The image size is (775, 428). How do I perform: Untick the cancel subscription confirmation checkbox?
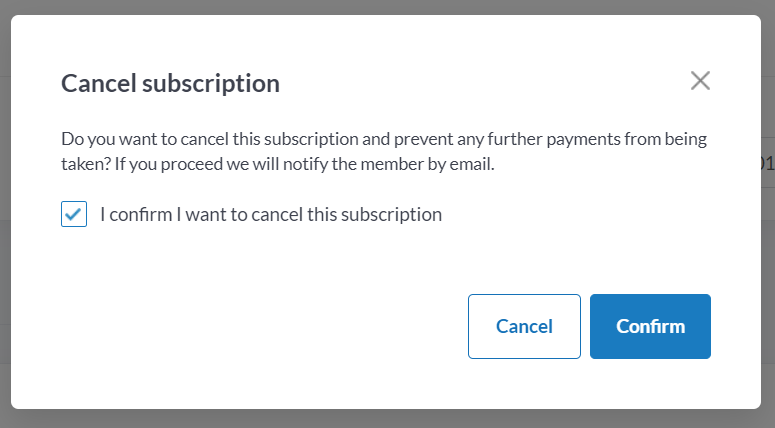(x=74, y=214)
